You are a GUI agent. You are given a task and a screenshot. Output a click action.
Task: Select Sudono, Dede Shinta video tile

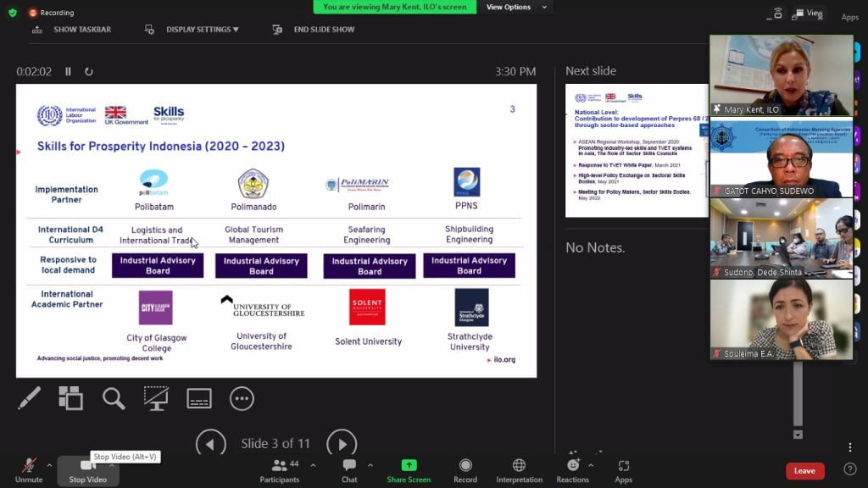click(782, 239)
